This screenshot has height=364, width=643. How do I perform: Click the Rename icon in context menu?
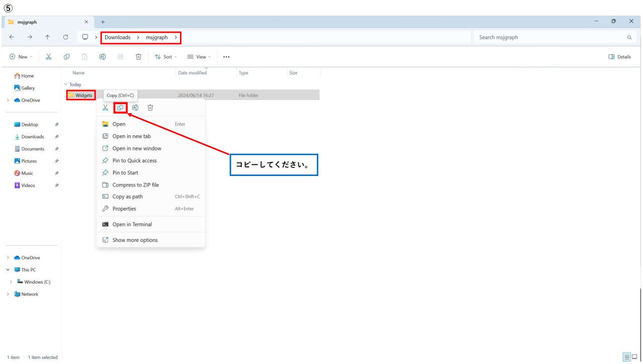(x=135, y=108)
